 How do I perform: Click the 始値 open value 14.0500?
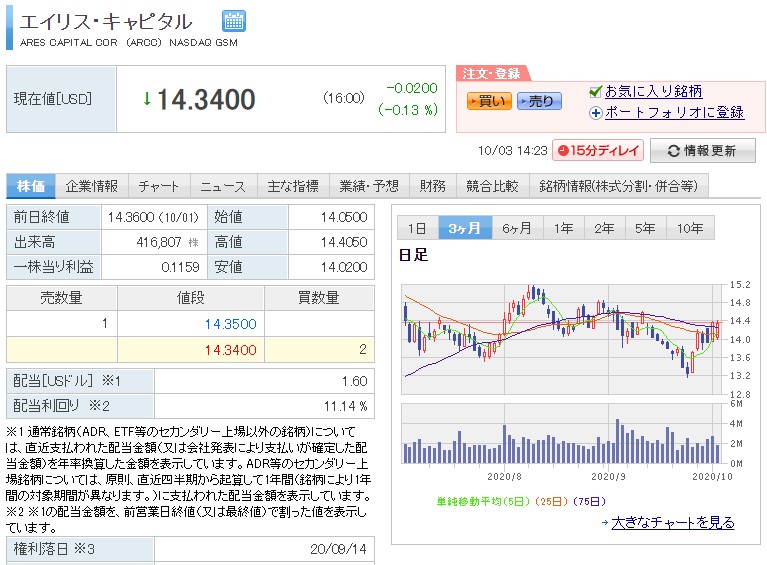click(344, 217)
